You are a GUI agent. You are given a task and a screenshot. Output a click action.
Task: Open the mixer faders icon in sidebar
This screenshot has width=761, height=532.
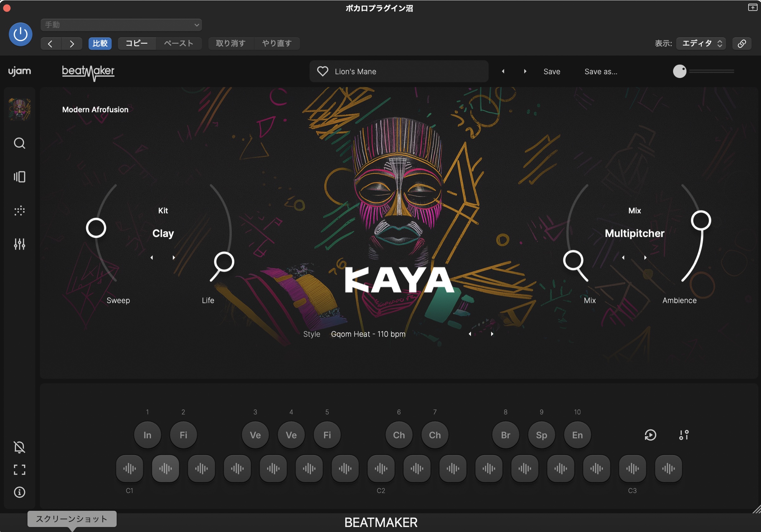tap(20, 244)
